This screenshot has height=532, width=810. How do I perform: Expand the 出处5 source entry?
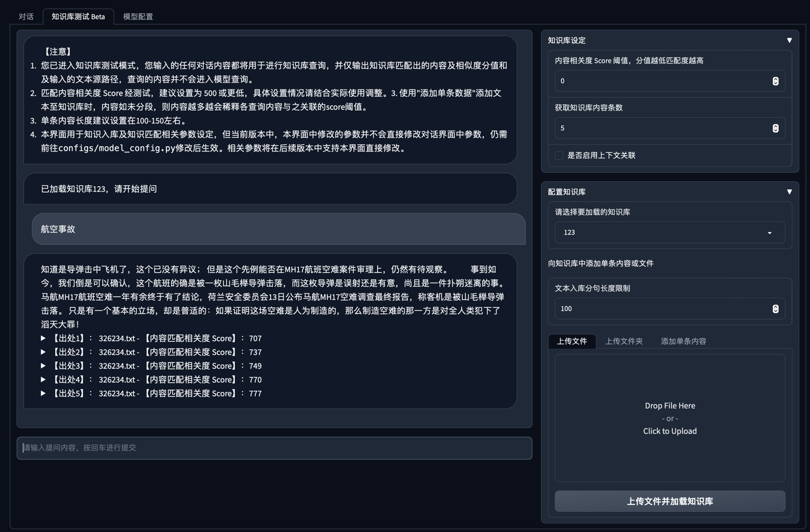(x=43, y=393)
